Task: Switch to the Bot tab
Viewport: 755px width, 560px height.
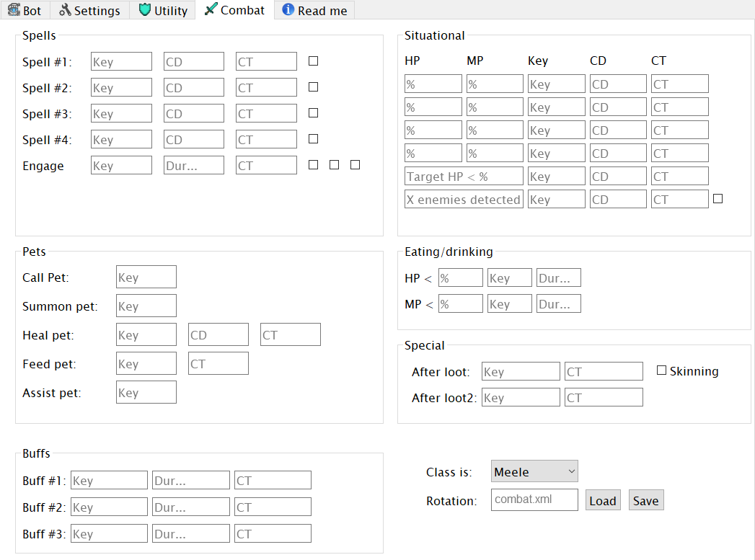Action: (x=25, y=10)
